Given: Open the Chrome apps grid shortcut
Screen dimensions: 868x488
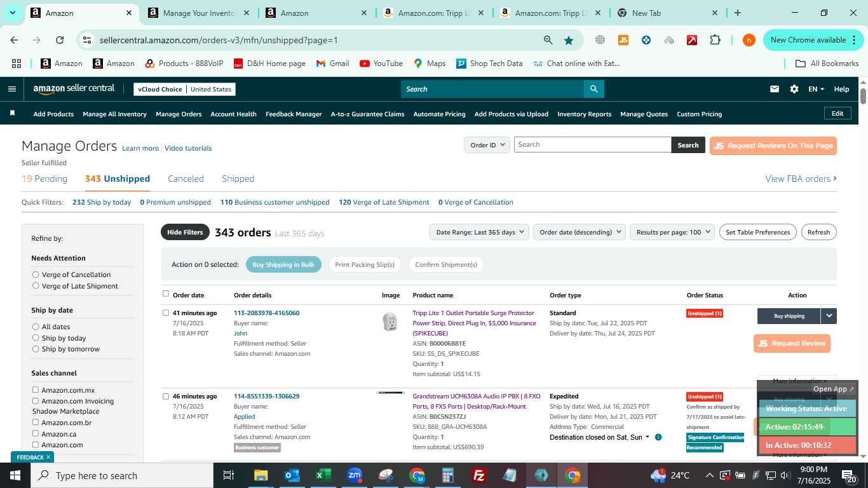Looking at the screenshot, I should (x=17, y=64).
